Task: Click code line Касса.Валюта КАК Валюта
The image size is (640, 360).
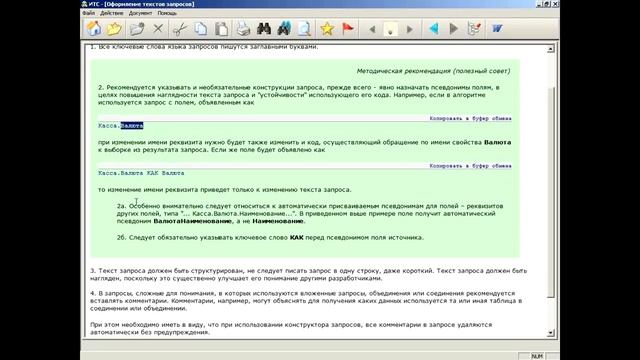Action: (141, 173)
